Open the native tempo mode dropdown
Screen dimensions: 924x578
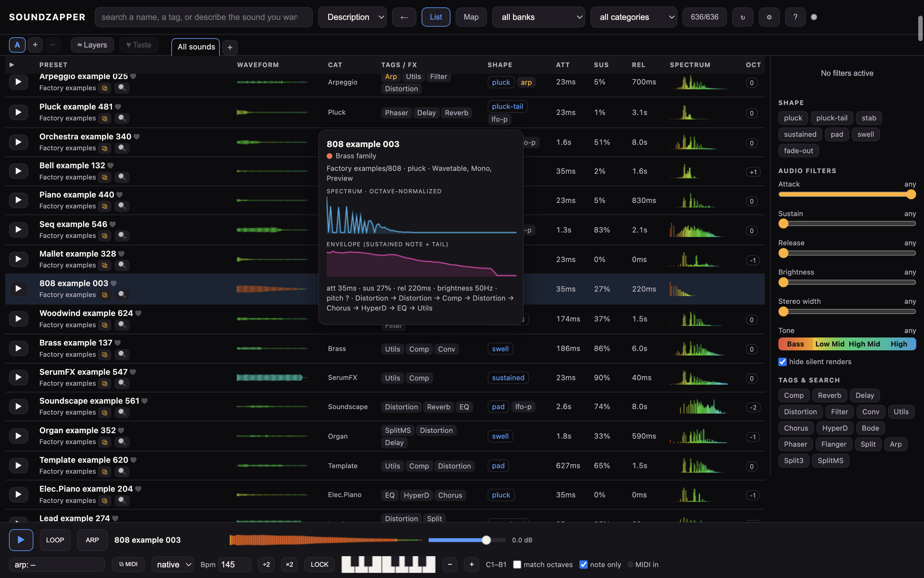point(173,564)
